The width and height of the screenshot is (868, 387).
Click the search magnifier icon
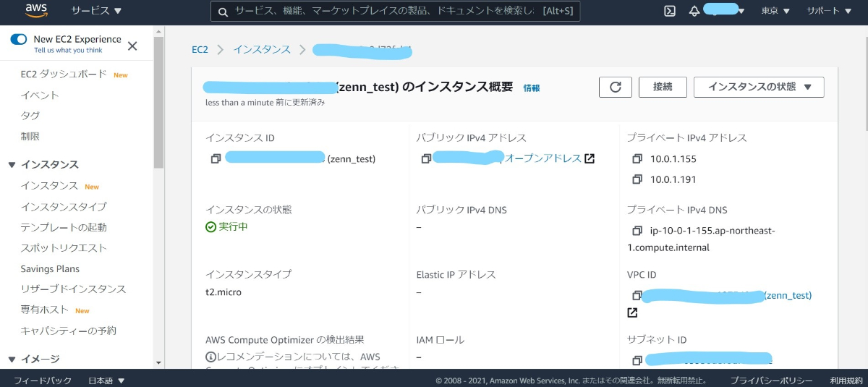[224, 12]
